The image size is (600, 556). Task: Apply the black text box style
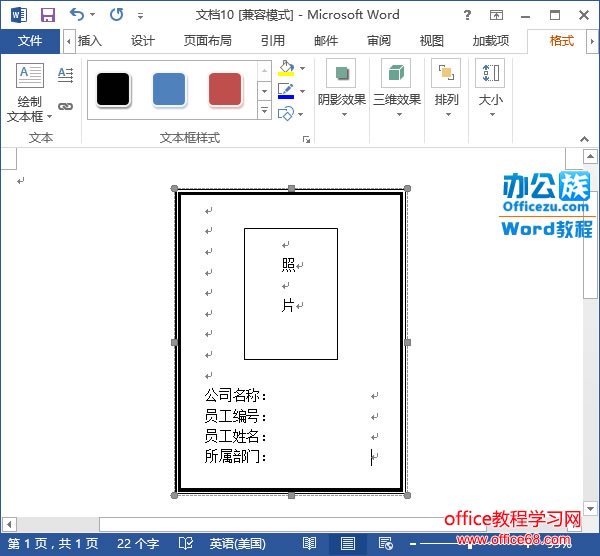[113, 89]
